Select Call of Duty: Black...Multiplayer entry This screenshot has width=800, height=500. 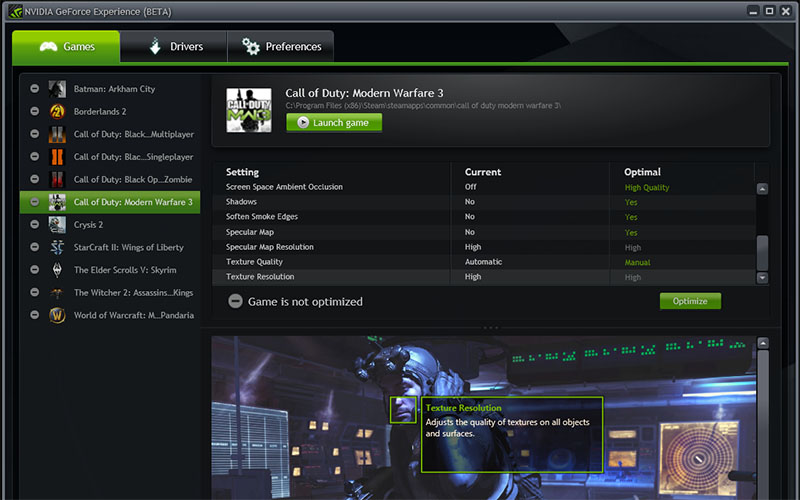tap(110, 134)
